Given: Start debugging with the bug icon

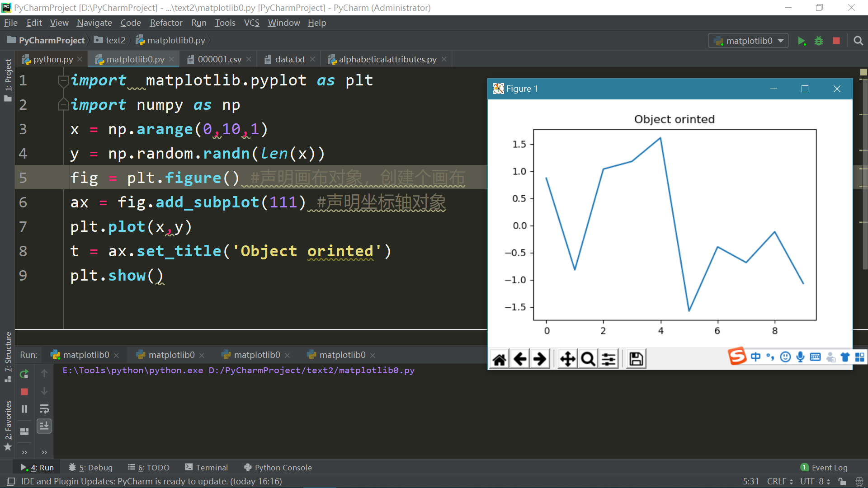Looking at the screenshot, I should coord(819,41).
